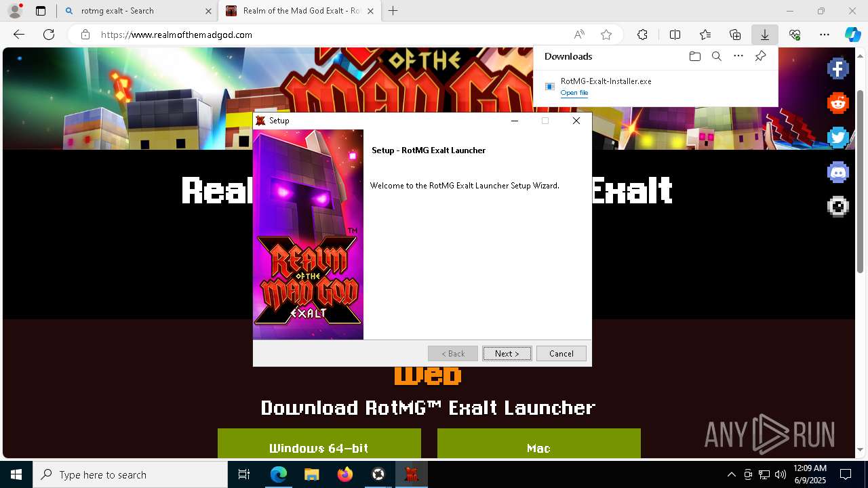Open the tab actions menu icon
The height and width of the screenshot is (488, 868).
tap(41, 11)
